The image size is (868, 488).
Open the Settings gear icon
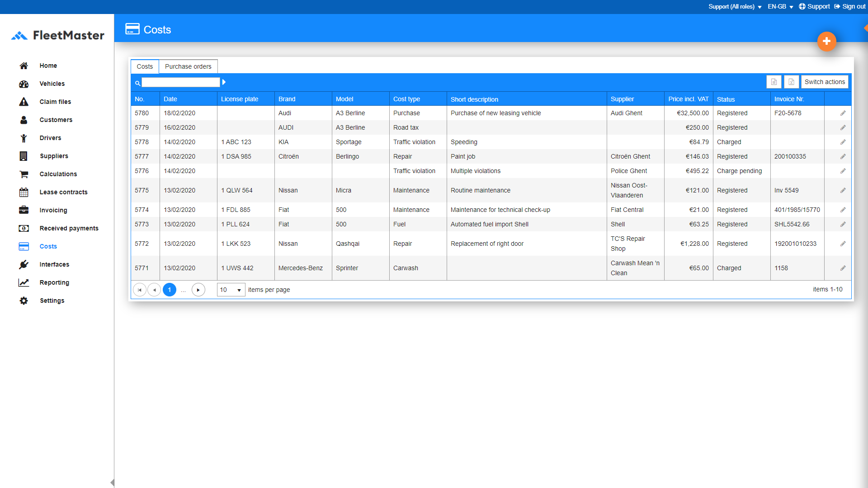pos(24,300)
